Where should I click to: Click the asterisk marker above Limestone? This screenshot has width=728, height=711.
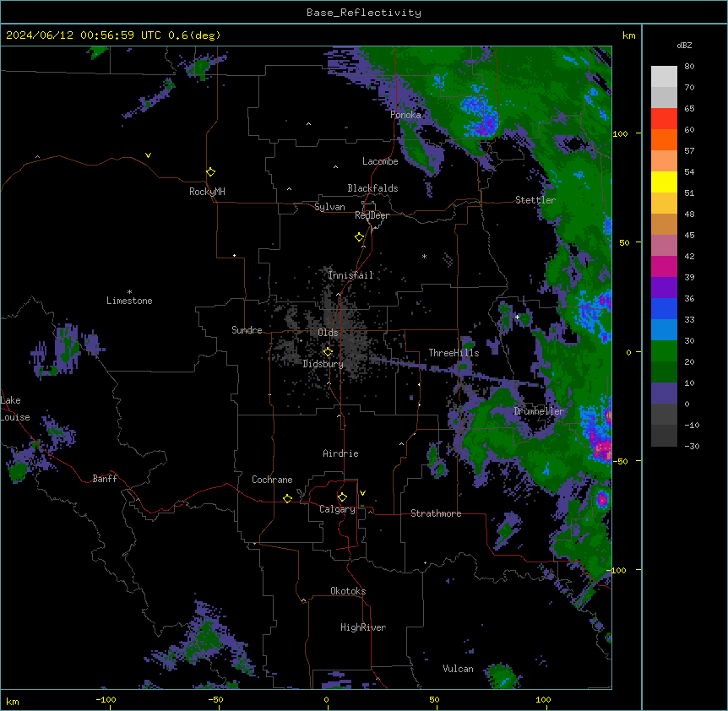click(x=129, y=292)
